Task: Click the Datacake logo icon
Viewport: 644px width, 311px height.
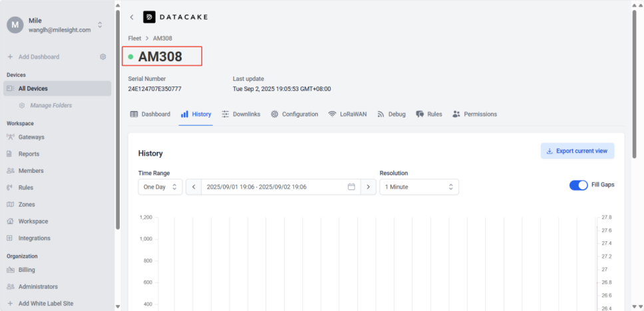Action: [x=149, y=17]
